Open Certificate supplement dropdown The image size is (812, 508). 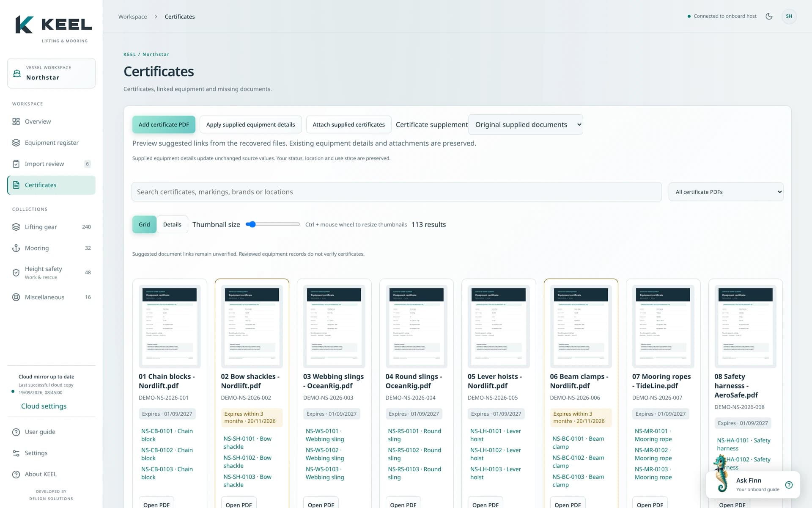pos(525,124)
